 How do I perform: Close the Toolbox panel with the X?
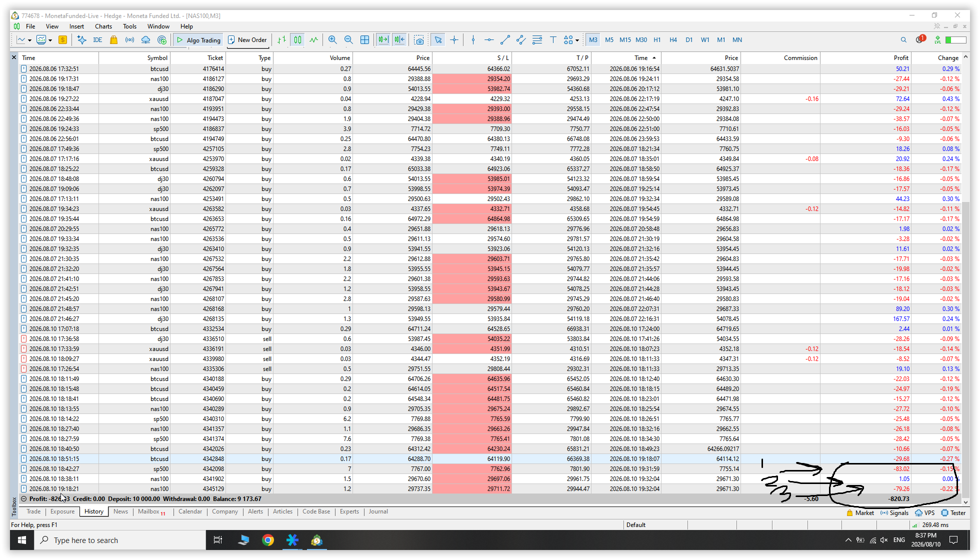pos(14,57)
